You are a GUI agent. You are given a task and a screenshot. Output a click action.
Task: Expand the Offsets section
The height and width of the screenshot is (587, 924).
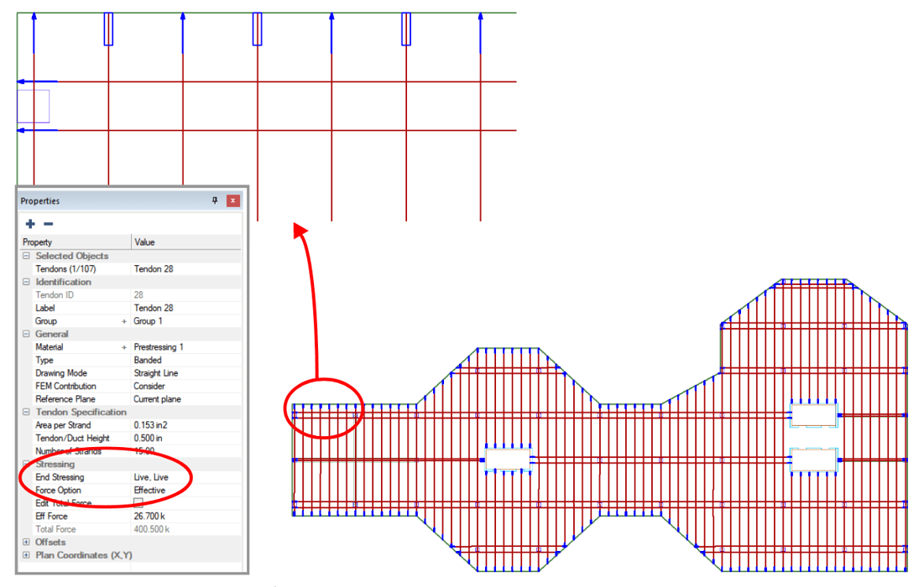[x=26, y=543]
